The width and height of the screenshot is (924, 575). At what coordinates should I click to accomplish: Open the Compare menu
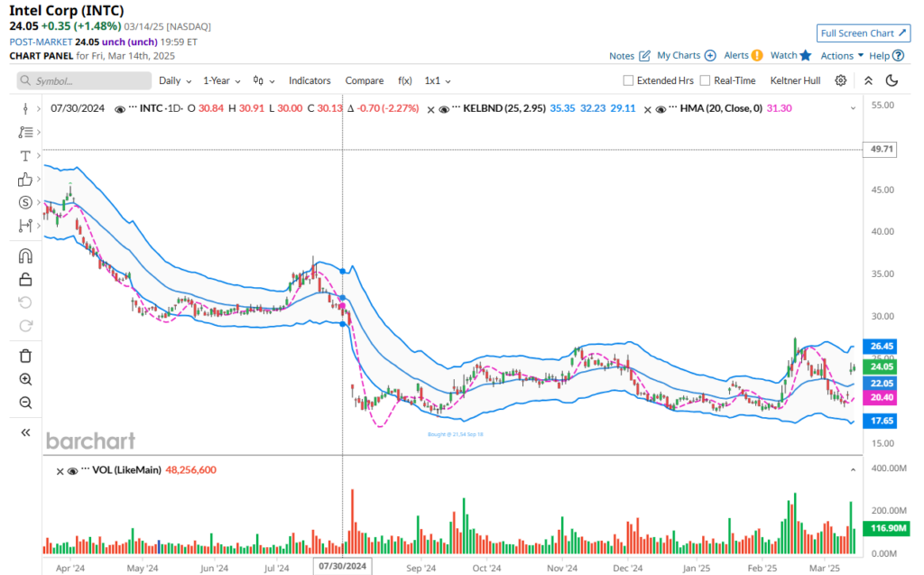[x=364, y=80]
